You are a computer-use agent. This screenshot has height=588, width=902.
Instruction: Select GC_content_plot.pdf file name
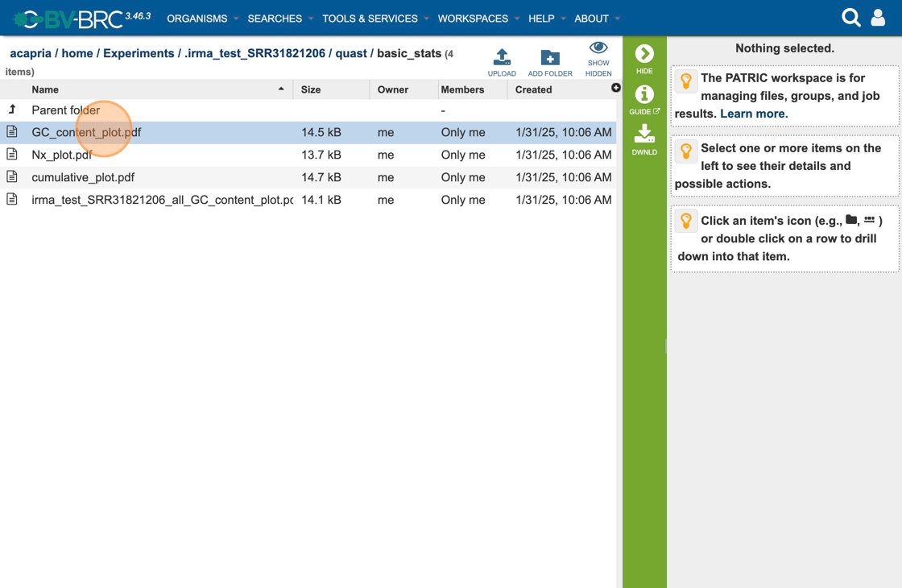pyautogui.click(x=86, y=132)
